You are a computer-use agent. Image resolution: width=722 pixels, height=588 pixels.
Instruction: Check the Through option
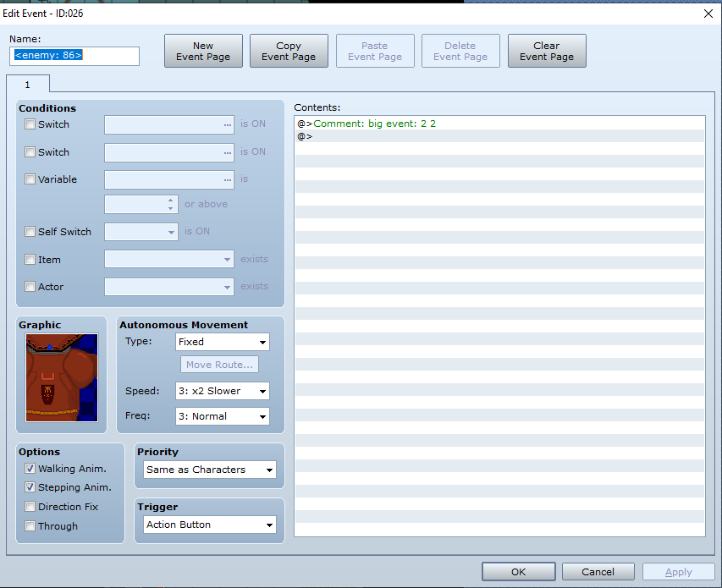tap(30, 526)
